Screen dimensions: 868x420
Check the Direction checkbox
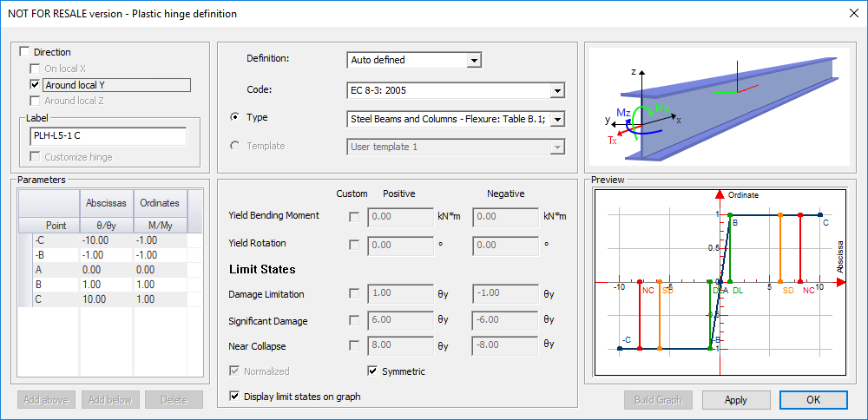coord(23,52)
